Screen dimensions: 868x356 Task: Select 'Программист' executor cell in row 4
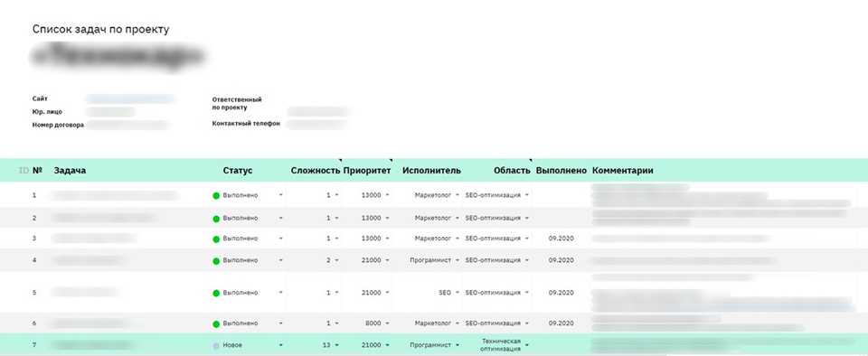430,260
